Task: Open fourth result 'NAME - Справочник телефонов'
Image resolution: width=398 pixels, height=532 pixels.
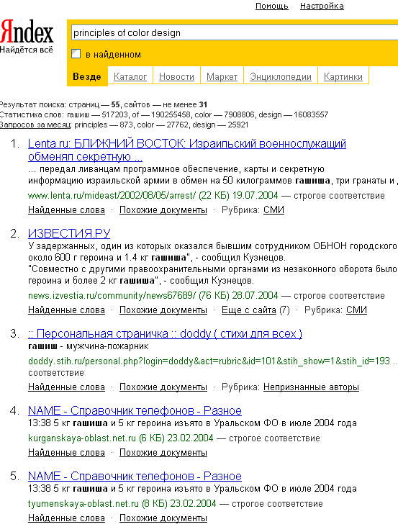Action: [135, 411]
